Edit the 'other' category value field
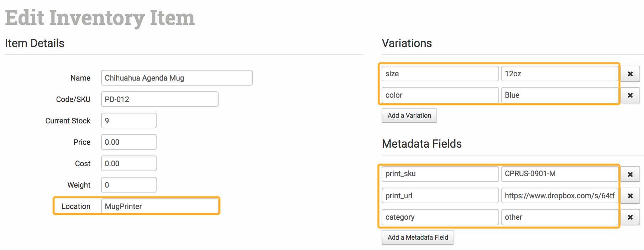The image size is (644, 250). (x=559, y=217)
